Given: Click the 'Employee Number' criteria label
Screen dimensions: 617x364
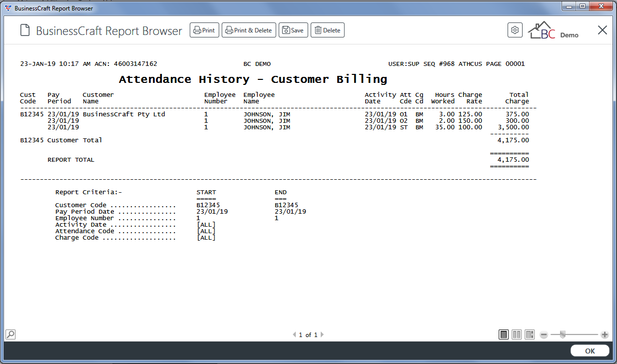Looking at the screenshot, I should coord(84,218).
